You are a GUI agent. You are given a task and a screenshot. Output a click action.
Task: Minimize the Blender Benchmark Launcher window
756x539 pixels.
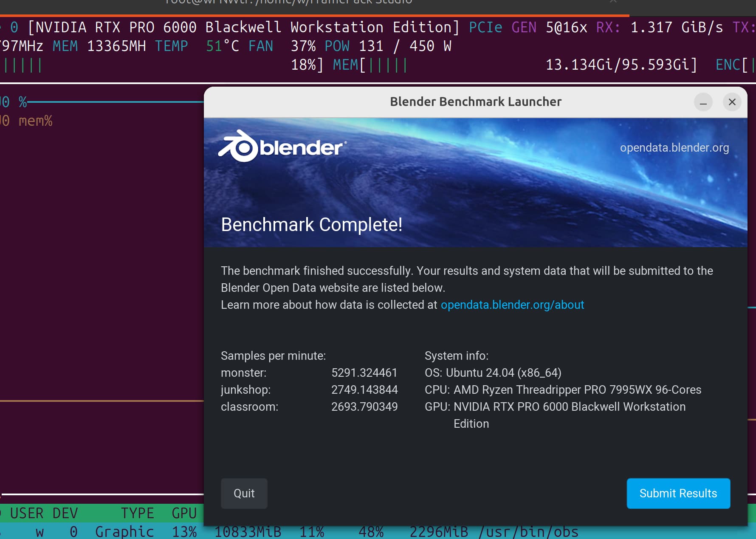click(703, 102)
